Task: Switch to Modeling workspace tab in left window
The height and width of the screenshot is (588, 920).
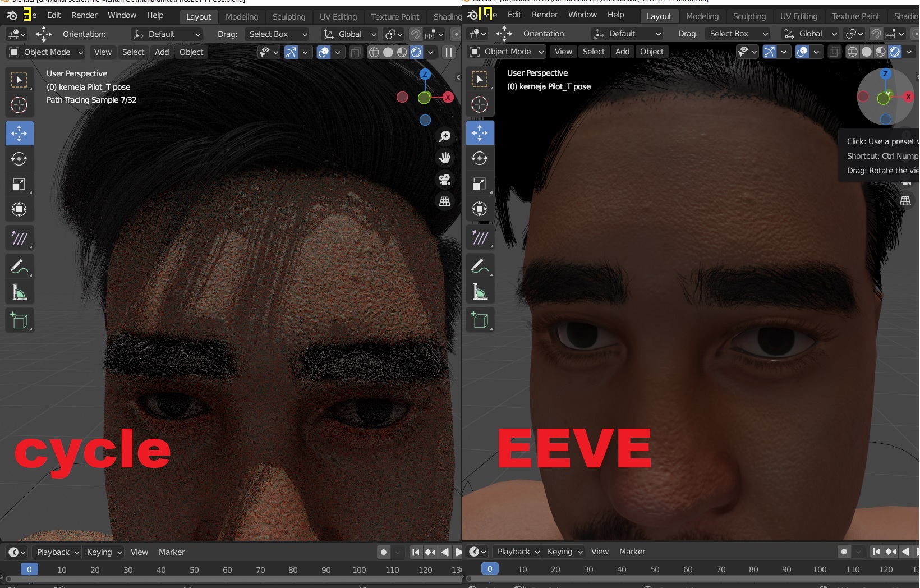Action: [242, 17]
